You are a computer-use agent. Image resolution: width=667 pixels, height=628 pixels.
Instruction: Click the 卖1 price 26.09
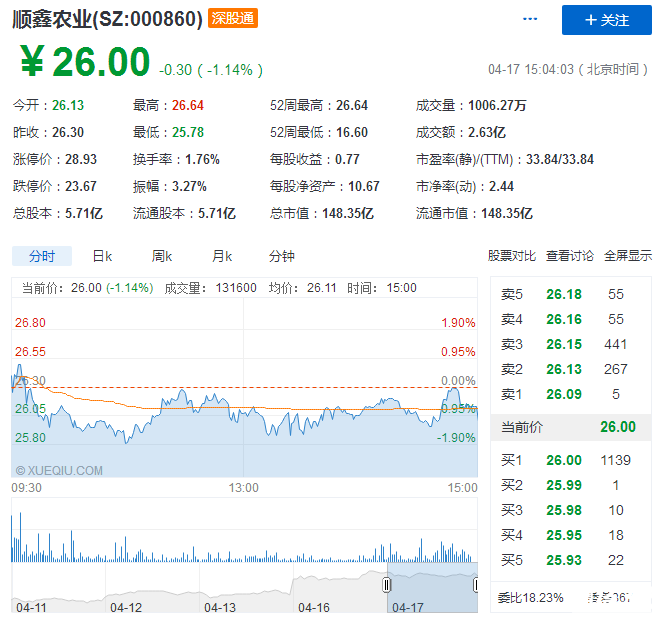[564, 394]
